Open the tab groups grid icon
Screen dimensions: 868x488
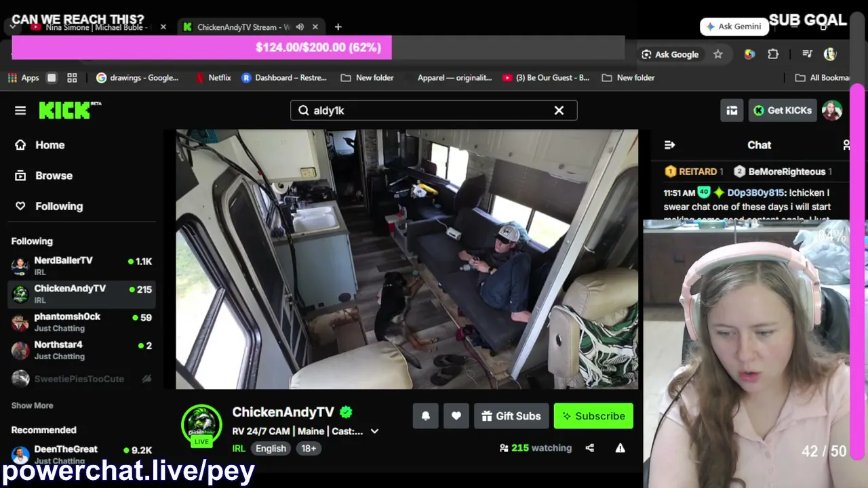point(72,78)
